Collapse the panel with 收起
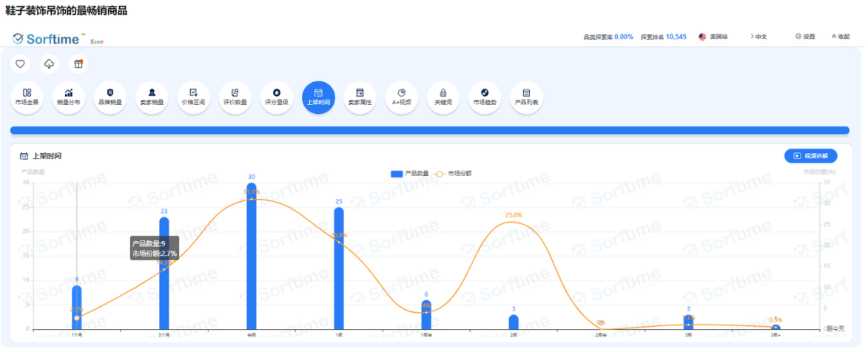The height and width of the screenshot is (352, 868). (841, 36)
